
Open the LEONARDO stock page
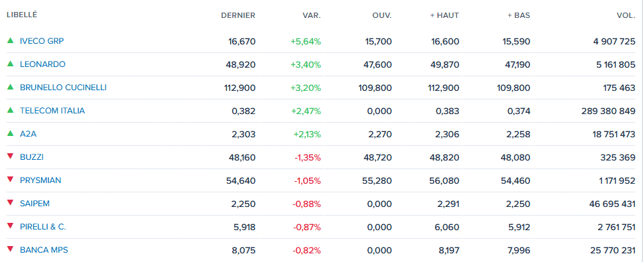coord(42,64)
